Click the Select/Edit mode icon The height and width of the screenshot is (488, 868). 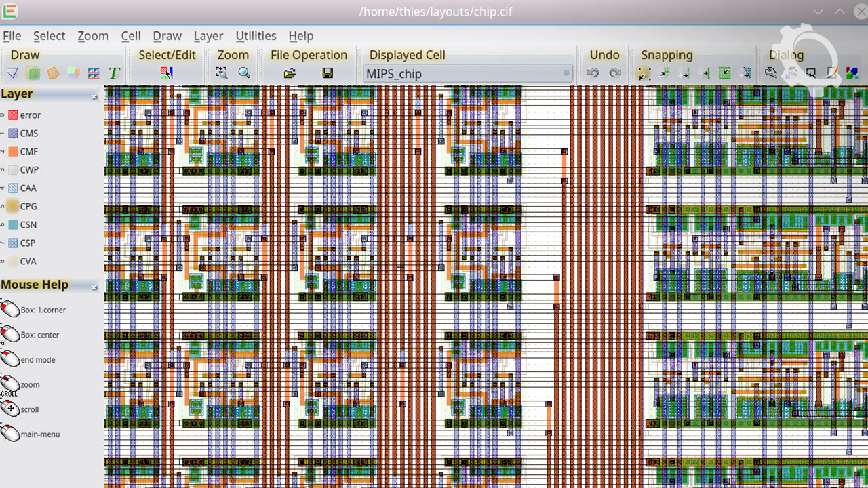click(166, 73)
